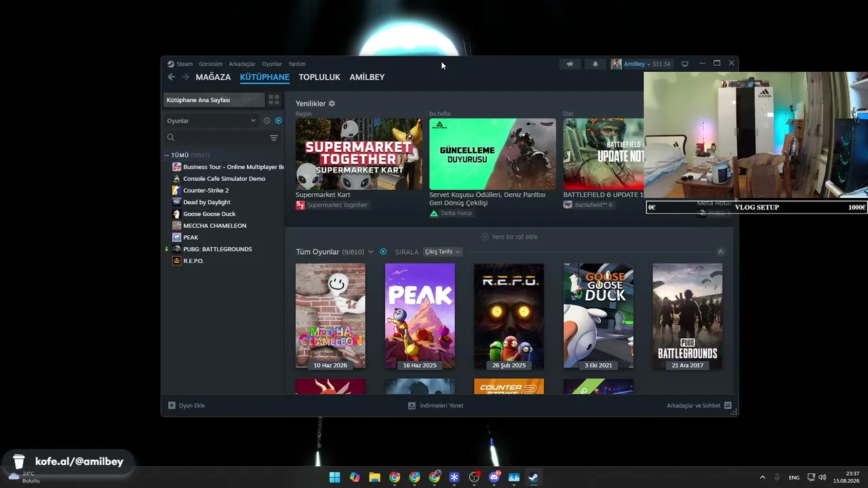Open the Copilot icon in the taskbar
868x488 pixels.
point(355,477)
